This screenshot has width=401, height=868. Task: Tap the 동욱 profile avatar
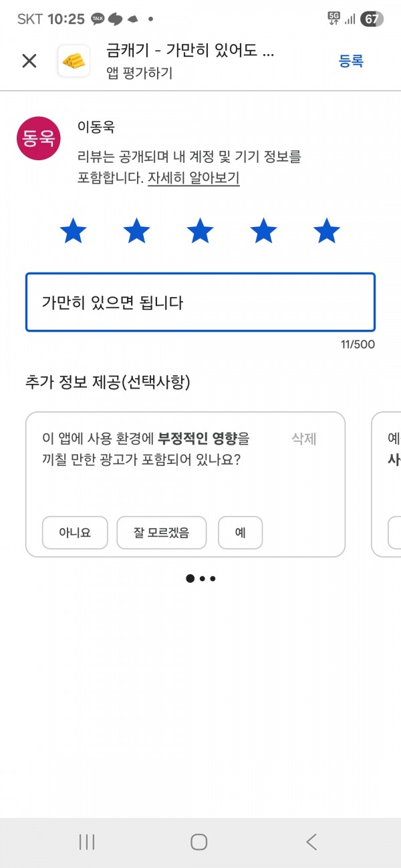(39, 138)
